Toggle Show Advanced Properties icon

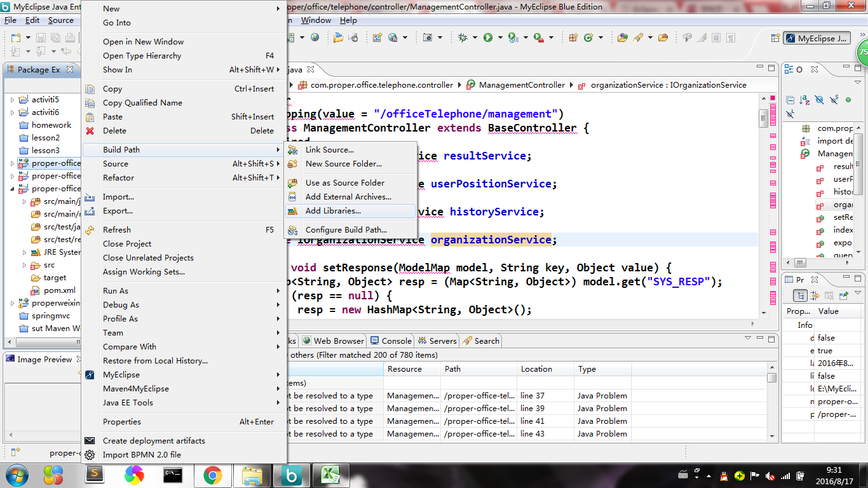click(815, 295)
